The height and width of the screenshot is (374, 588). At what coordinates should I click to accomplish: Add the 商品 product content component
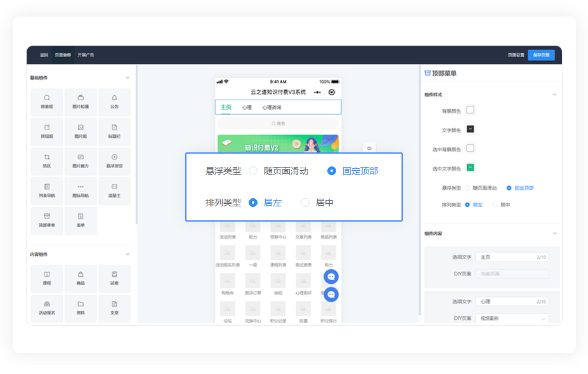click(x=81, y=279)
